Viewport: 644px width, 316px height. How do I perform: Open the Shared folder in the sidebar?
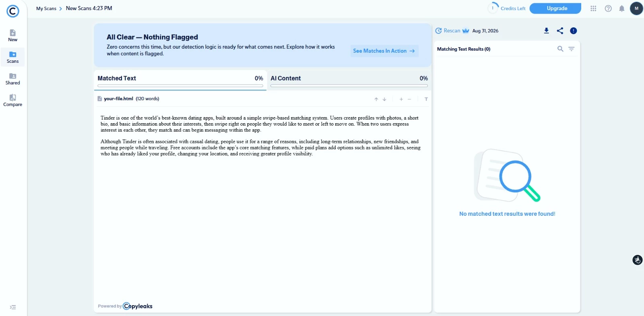coord(13,79)
